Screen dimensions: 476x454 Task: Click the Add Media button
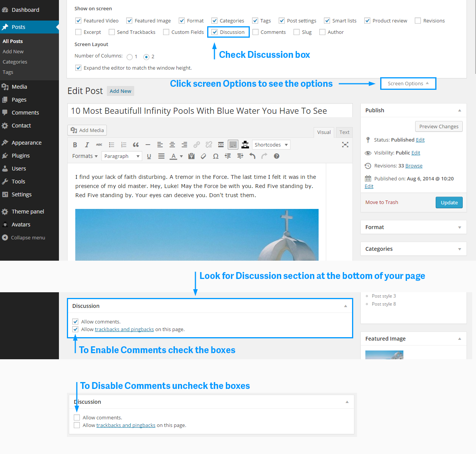tap(87, 130)
